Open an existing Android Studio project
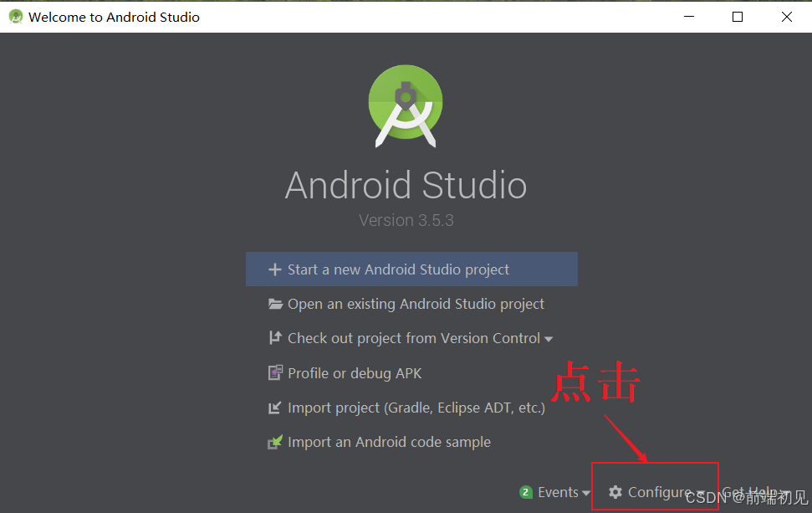 406,304
